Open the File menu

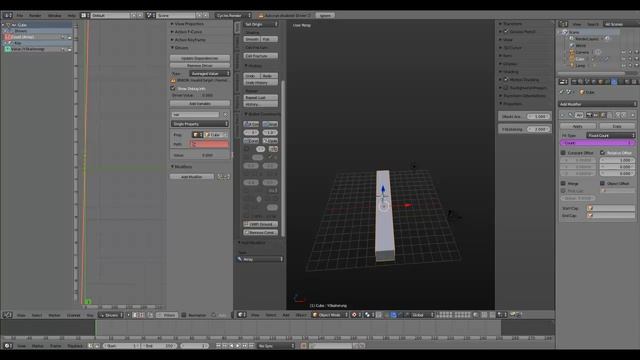tap(20, 15)
